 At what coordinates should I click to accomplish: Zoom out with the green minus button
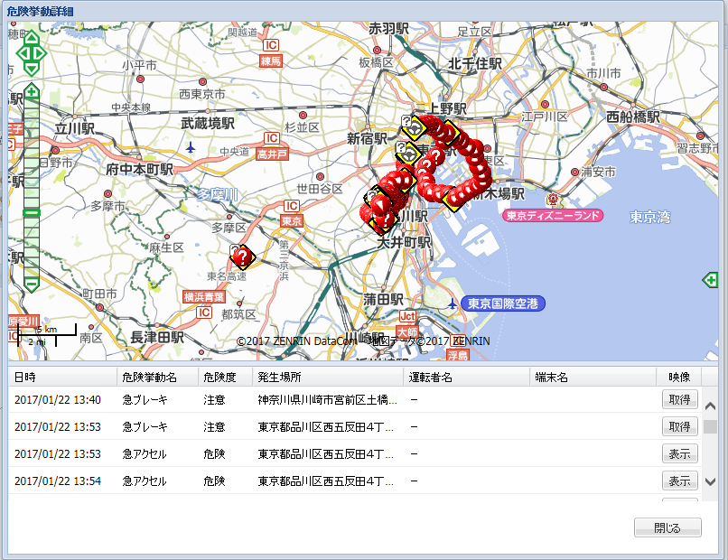pos(32,284)
